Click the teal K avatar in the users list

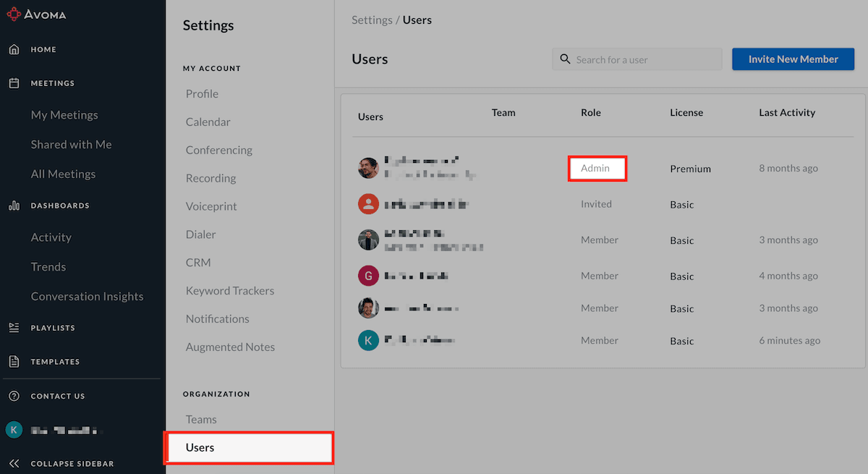(368, 340)
